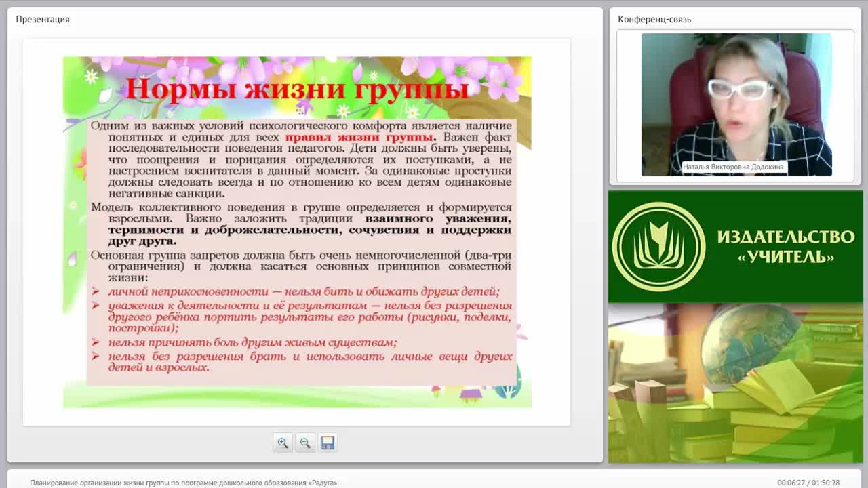The image size is (868, 488).
Task: Click the slide heading «Нормы жизни группы»
Action: click(297, 89)
